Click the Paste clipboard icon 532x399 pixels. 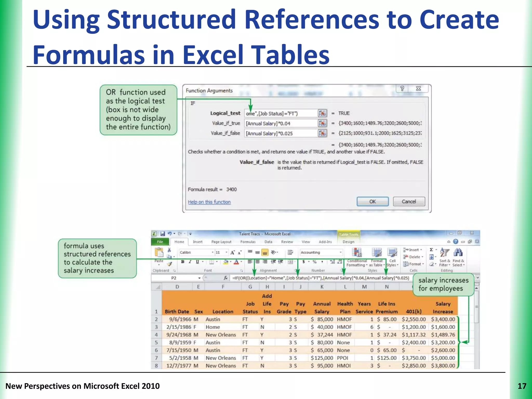159,252
